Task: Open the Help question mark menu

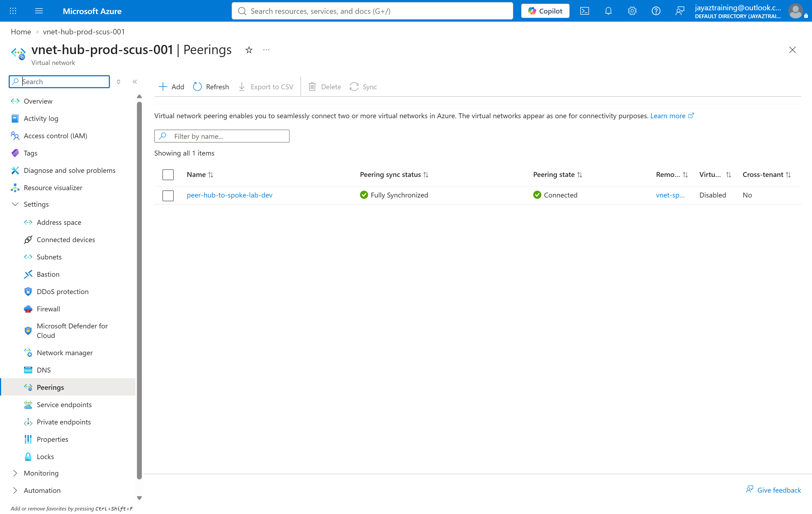Action: tap(656, 11)
